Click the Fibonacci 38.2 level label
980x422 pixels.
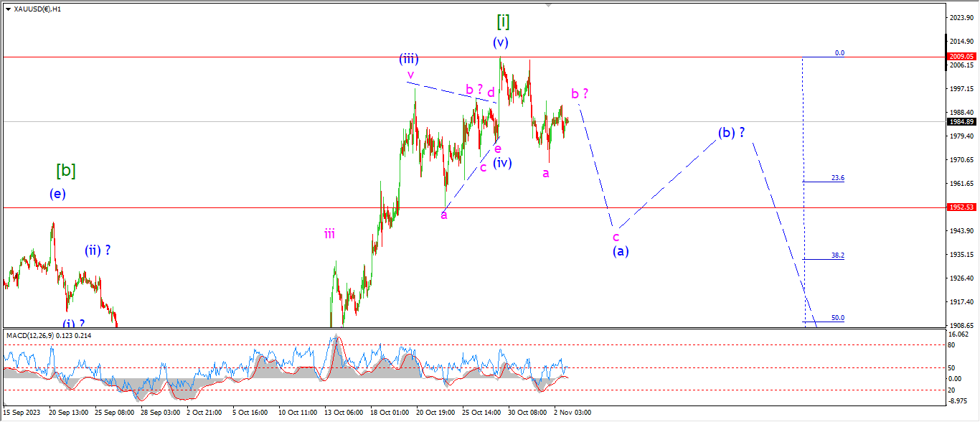[837, 255]
